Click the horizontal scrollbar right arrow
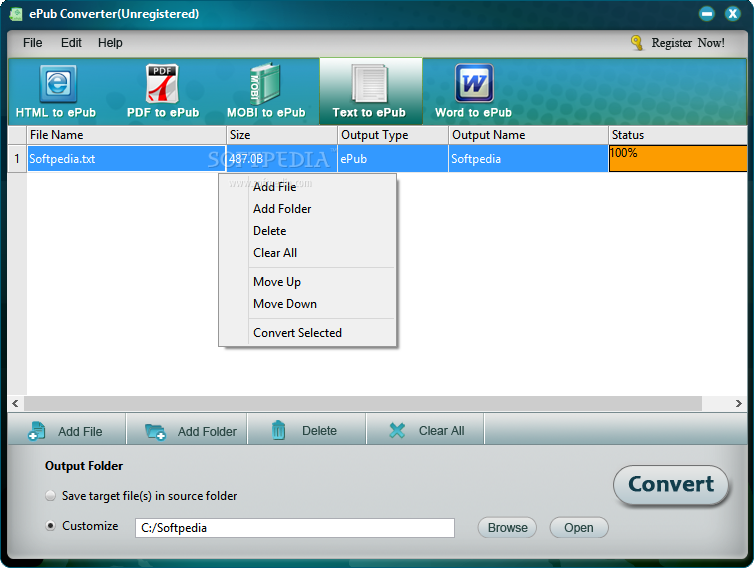Viewport: 754px width, 568px height. 739,403
